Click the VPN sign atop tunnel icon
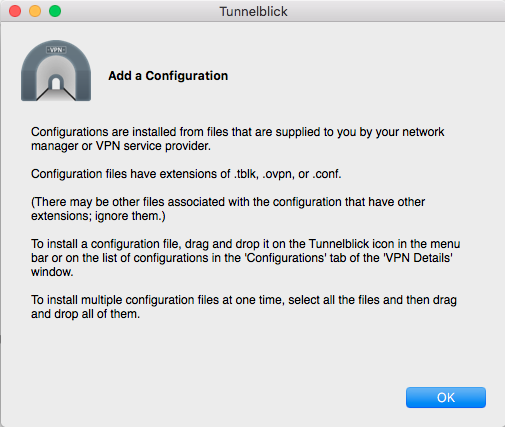This screenshot has width=505, height=427. 56,50
